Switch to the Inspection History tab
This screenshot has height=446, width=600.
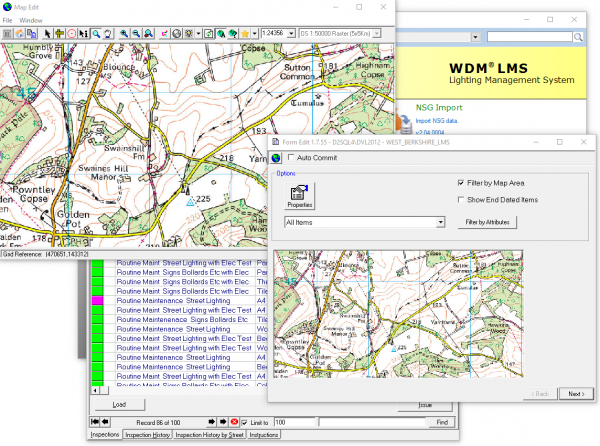(x=148, y=436)
